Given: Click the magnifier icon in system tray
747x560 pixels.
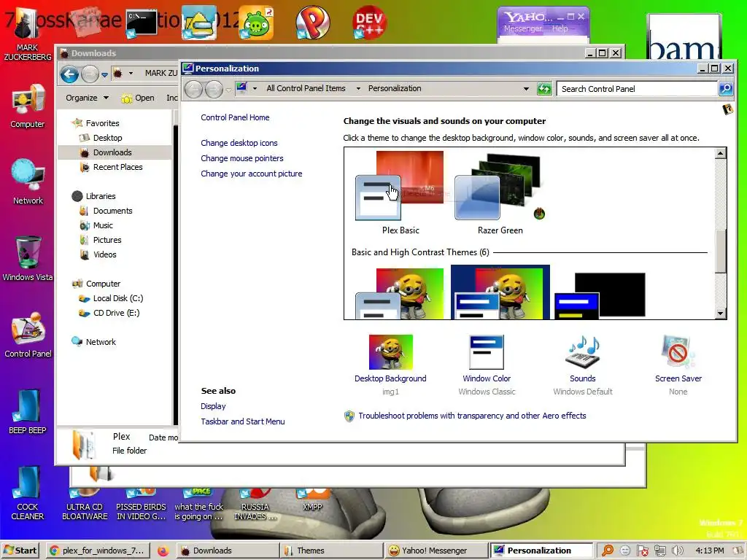Looking at the screenshot, I should point(608,551).
